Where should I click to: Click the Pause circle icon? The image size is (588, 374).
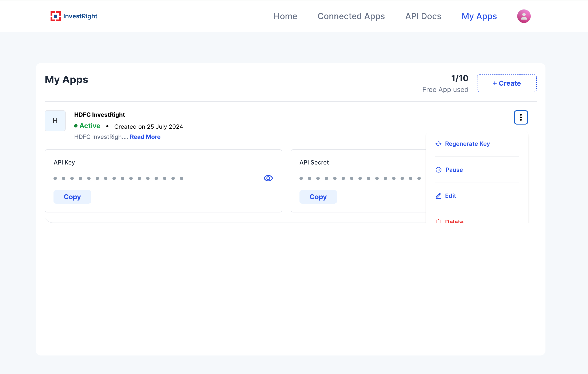click(438, 170)
